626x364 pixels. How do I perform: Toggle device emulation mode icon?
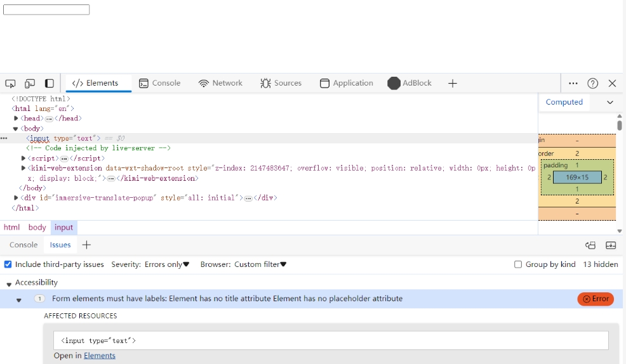pos(30,84)
